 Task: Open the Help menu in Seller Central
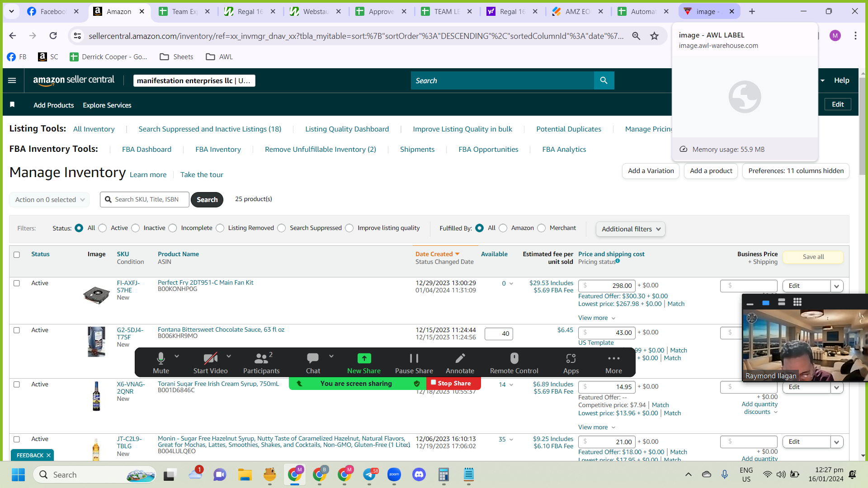coord(841,80)
